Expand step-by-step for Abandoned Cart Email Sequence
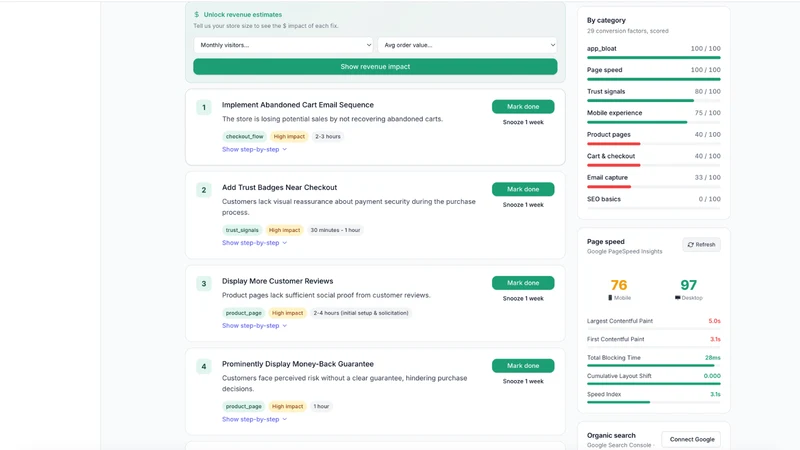This screenshot has height=450, width=800. [x=254, y=149]
